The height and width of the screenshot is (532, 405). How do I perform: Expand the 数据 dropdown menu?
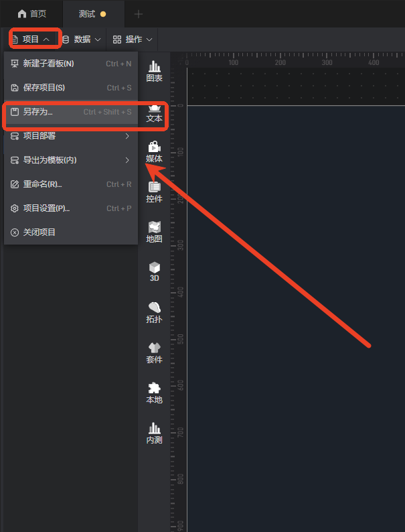[82, 40]
